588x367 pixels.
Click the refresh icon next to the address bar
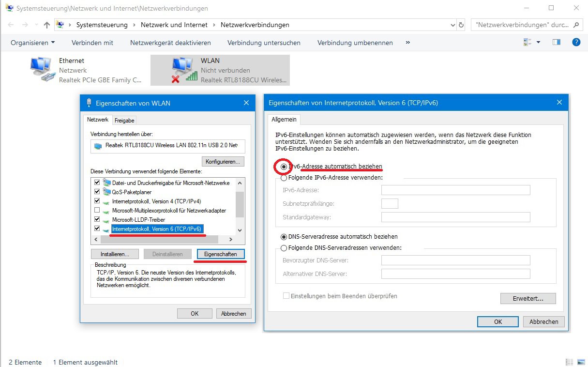click(461, 25)
